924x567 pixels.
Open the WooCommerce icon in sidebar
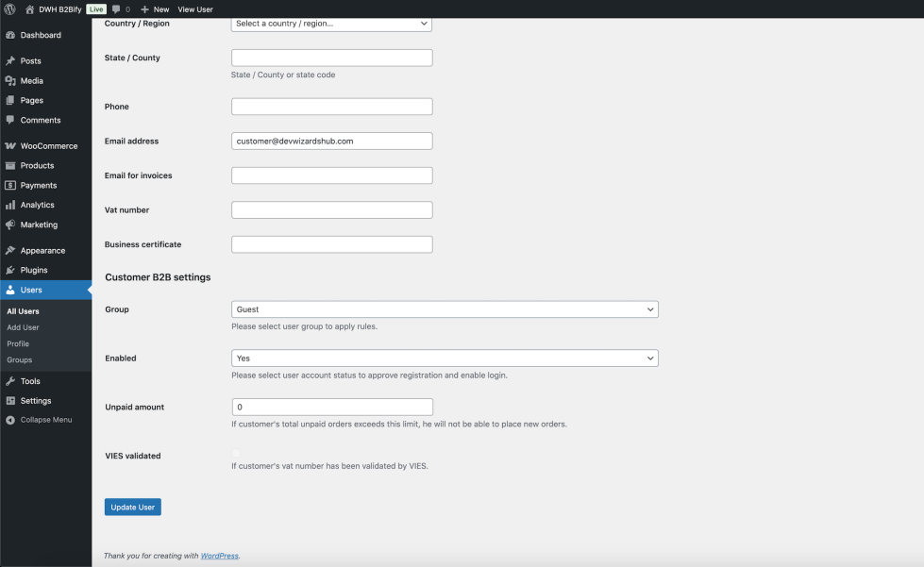(10, 146)
